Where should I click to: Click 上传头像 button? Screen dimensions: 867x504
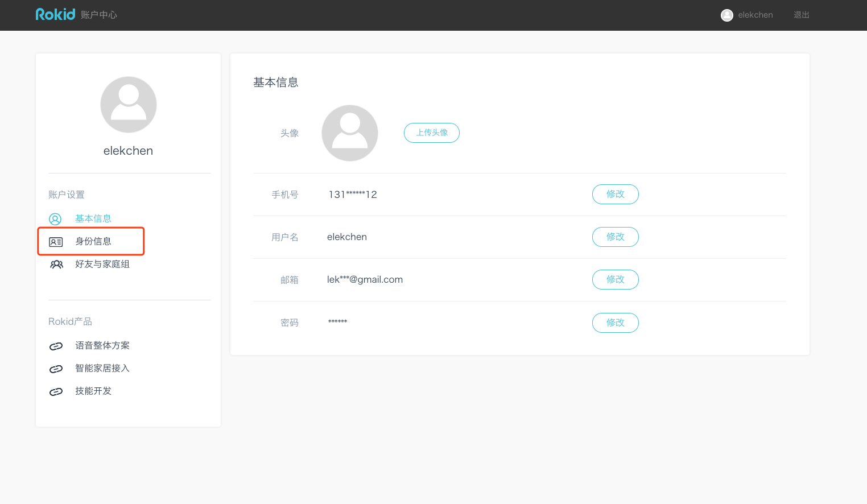pos(432,133)
